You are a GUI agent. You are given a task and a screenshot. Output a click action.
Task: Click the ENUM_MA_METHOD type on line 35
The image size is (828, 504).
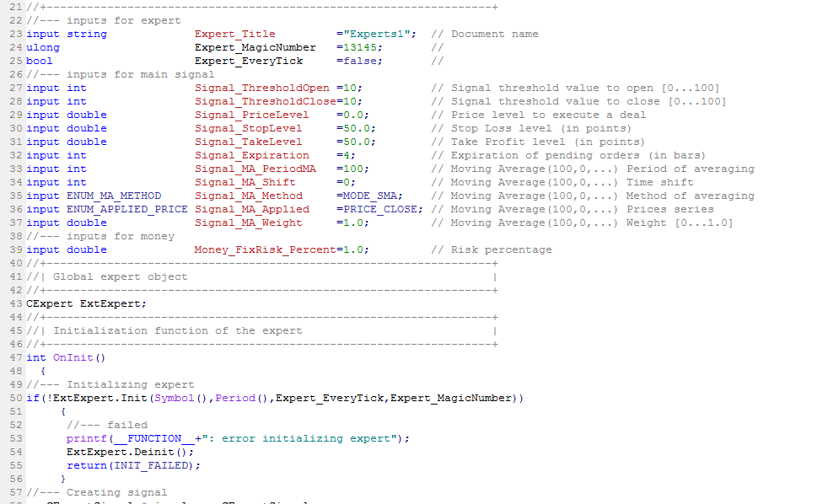click(x=114, y=196)
